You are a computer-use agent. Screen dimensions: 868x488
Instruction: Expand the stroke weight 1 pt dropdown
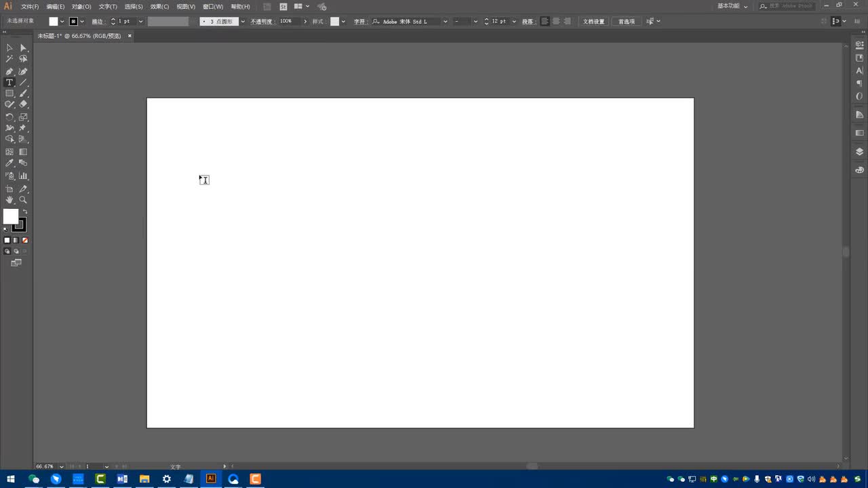(x=141, y=22)
